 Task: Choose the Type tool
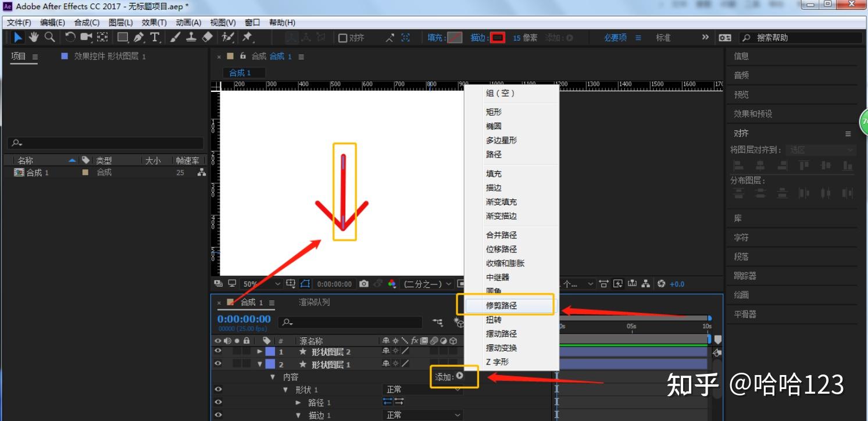click(x=155, y=37)
